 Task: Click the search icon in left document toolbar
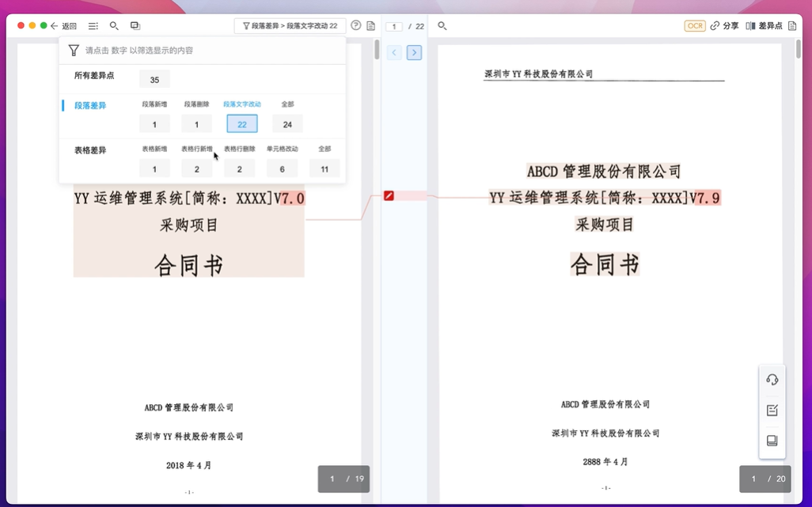114,26
